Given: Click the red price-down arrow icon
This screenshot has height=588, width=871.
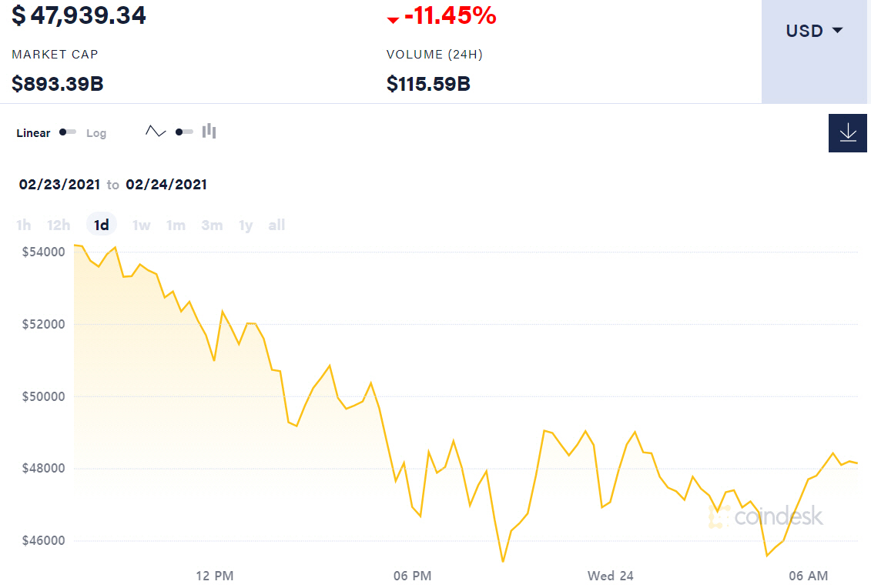Looking at the screenshot, I should click(x=393, y=18).
